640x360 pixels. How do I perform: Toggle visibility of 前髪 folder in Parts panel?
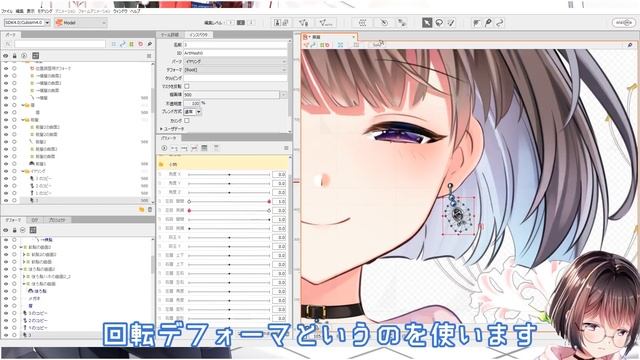[x=6, y=120]
